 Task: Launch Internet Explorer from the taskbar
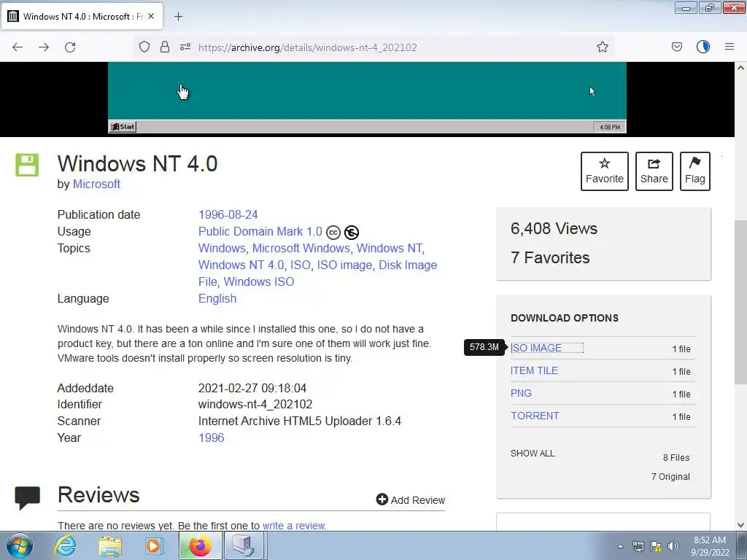(x=65, y=545)
